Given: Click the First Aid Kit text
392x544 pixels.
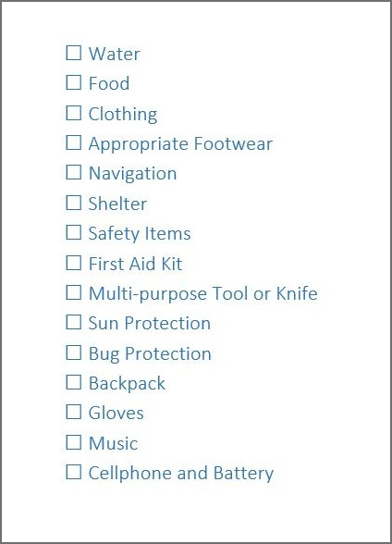Looking at the screenshot, I should (x=136, y=264).
